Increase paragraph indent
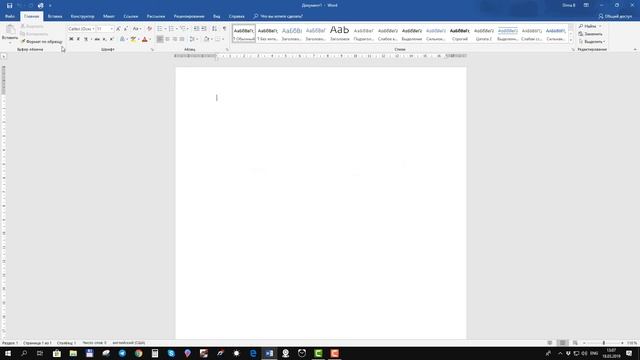The width and height of the screenshot is (640, 360). pyautogui.click(x=204, y=29)
